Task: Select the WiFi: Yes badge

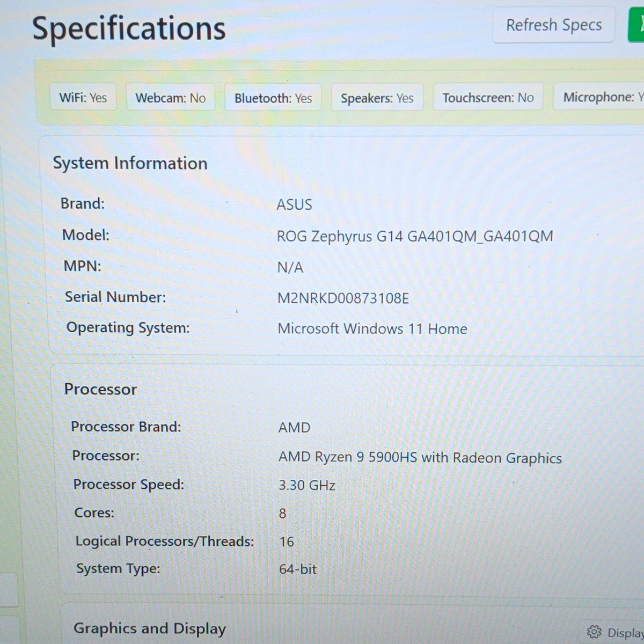Action: (x=83, y=98)
